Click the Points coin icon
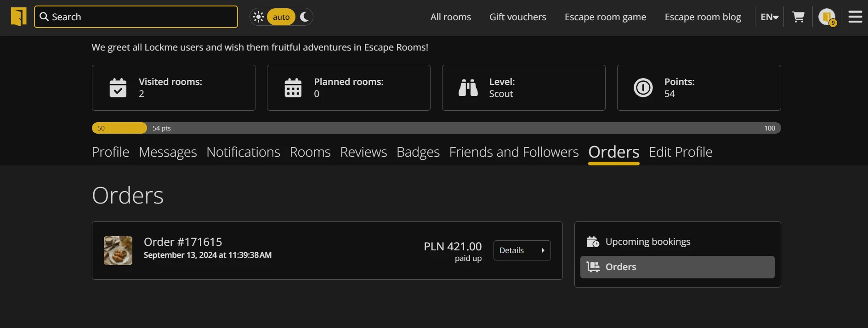 coord(643,88)
